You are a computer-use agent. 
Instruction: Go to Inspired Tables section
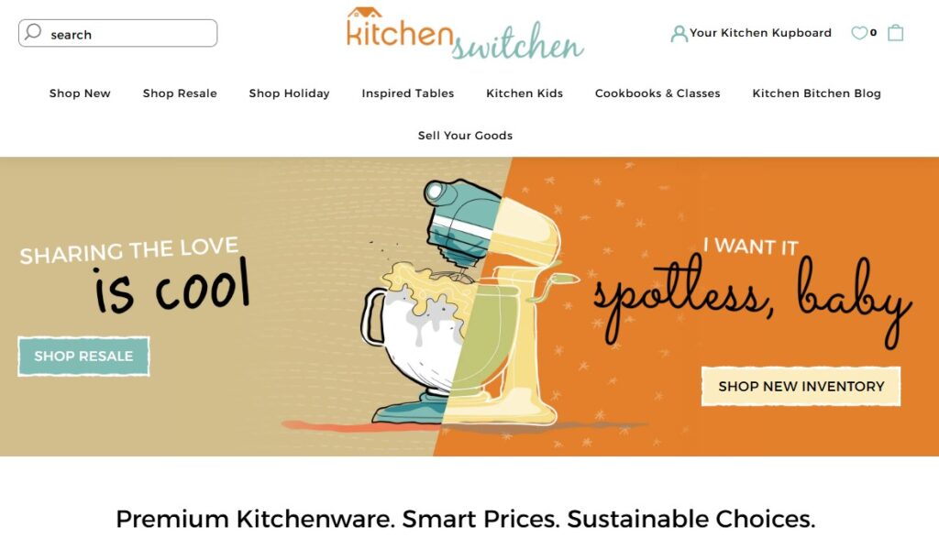click(408, 93)
